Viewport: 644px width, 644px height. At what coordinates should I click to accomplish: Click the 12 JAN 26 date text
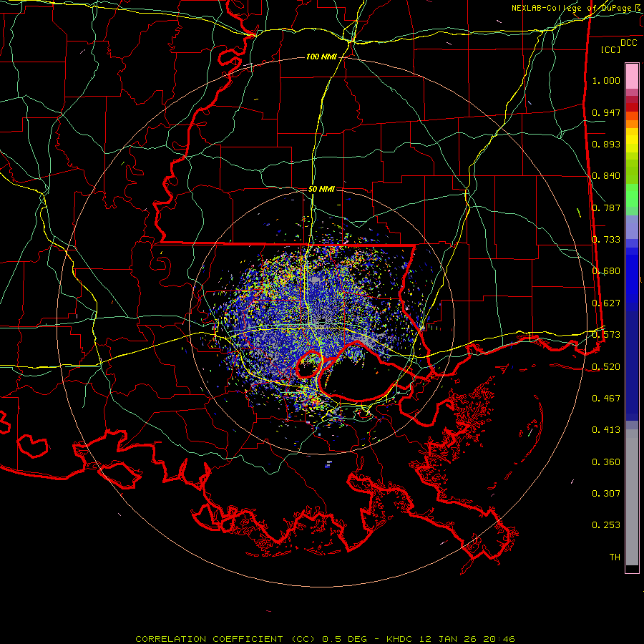[448, 639]
